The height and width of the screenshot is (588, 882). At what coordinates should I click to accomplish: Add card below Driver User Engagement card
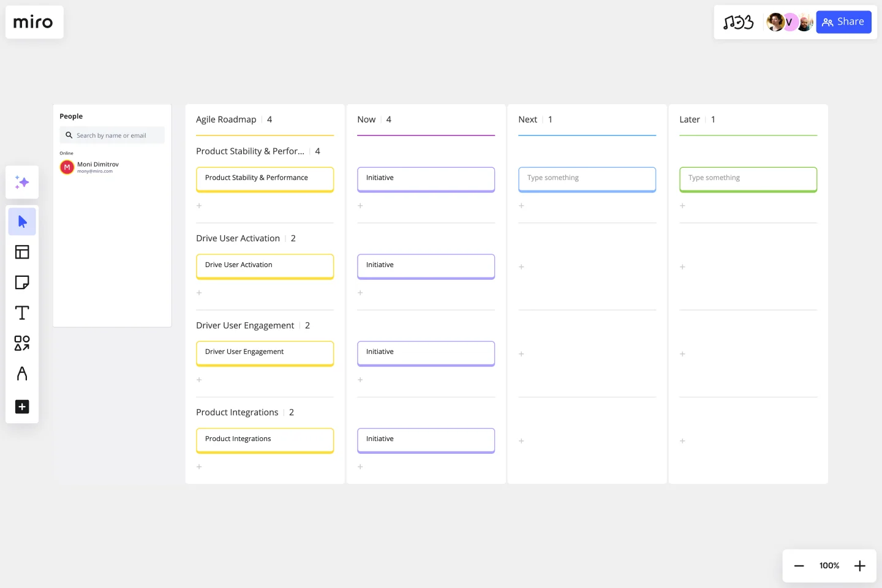[x=199, y=380]
